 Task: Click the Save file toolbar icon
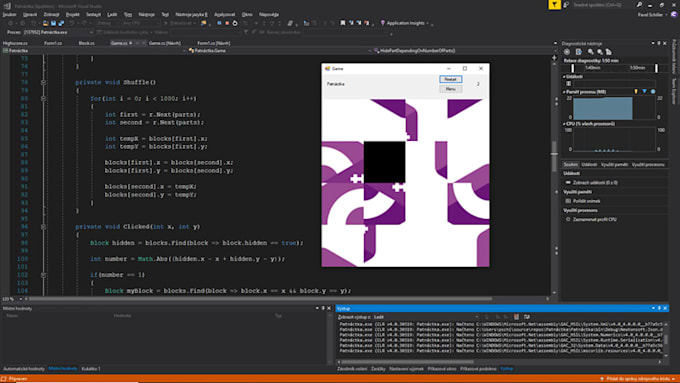[53, 23]
